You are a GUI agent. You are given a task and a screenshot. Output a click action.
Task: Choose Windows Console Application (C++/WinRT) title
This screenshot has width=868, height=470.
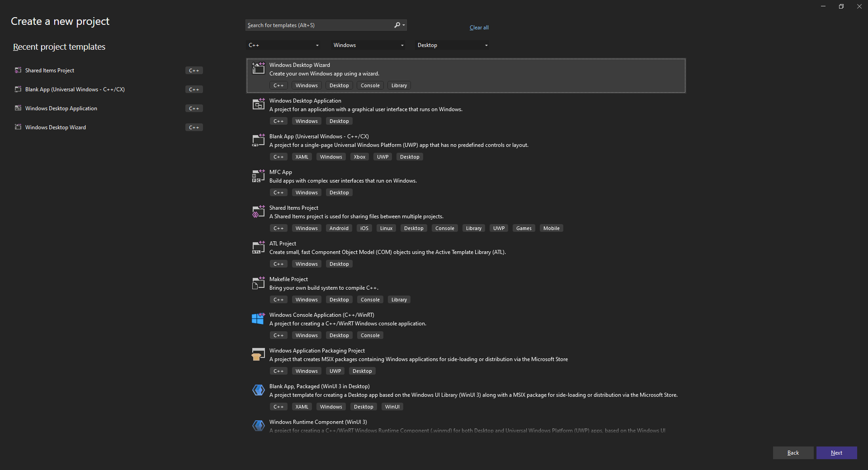pos(322,315)
